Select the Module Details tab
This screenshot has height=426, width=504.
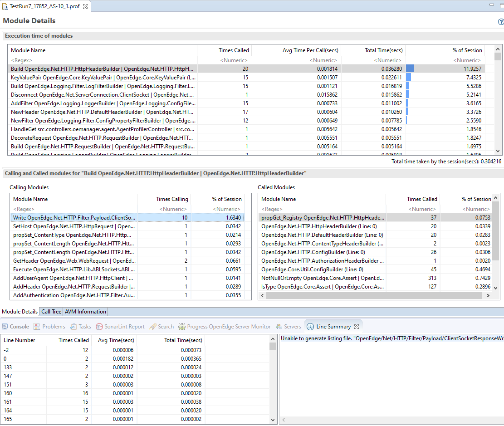coord(19,312)
